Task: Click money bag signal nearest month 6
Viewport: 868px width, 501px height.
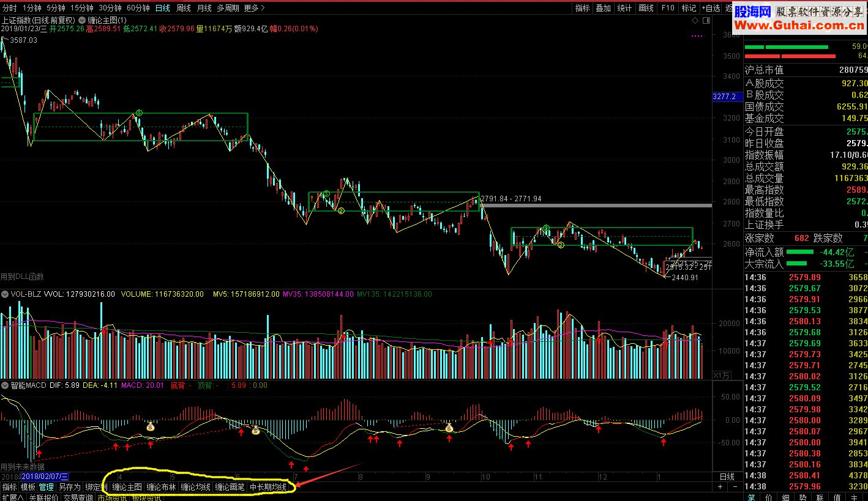Action: [256, 430]
